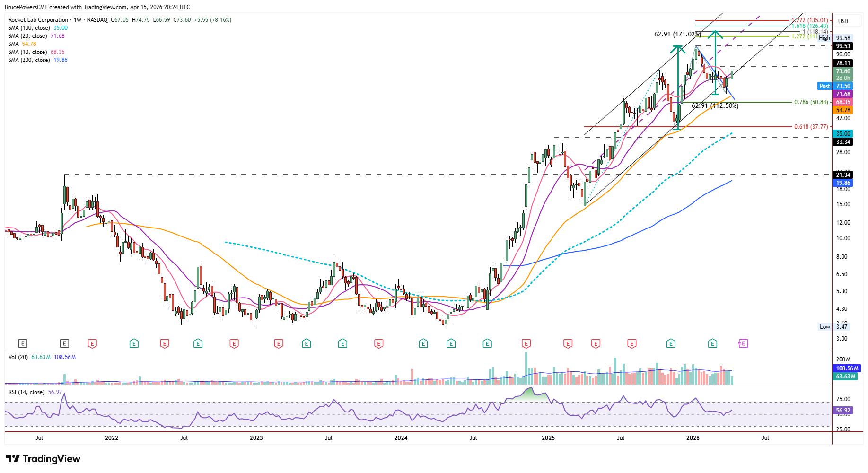Click the 99.53 price label on the axis
Screen dimensions: 868x473
(x=843, y=46)
